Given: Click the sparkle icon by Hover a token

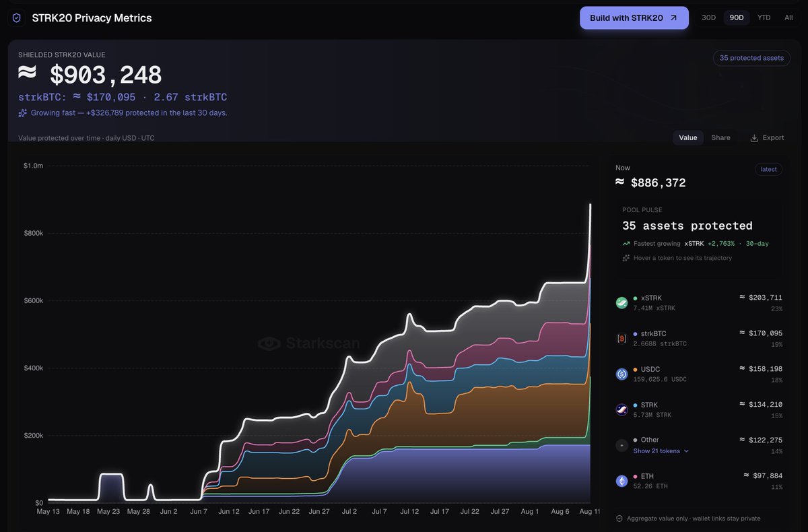Looking at the screenshot, I should [x=626, y=258].
